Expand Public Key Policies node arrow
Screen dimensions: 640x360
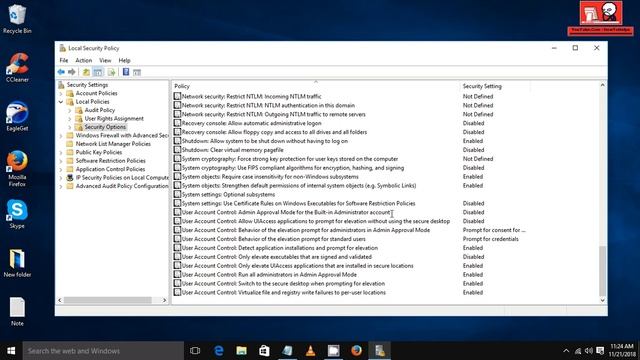(61, 152)
